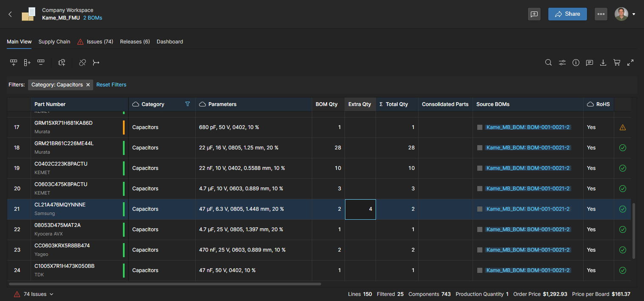This screenshot has height=301, width=644.
Task: Click the Reset Filters link
Action: tap(111, 85)
